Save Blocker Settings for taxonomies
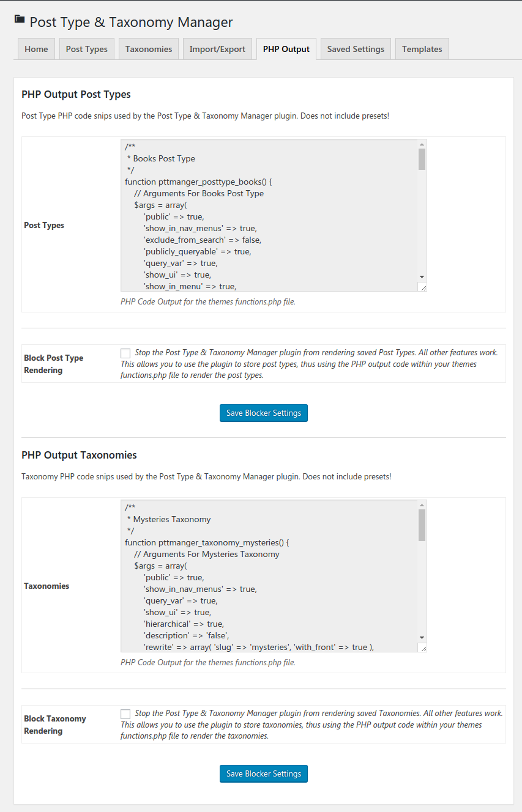Viewport: 522px width, 812px height. (264, 773)
